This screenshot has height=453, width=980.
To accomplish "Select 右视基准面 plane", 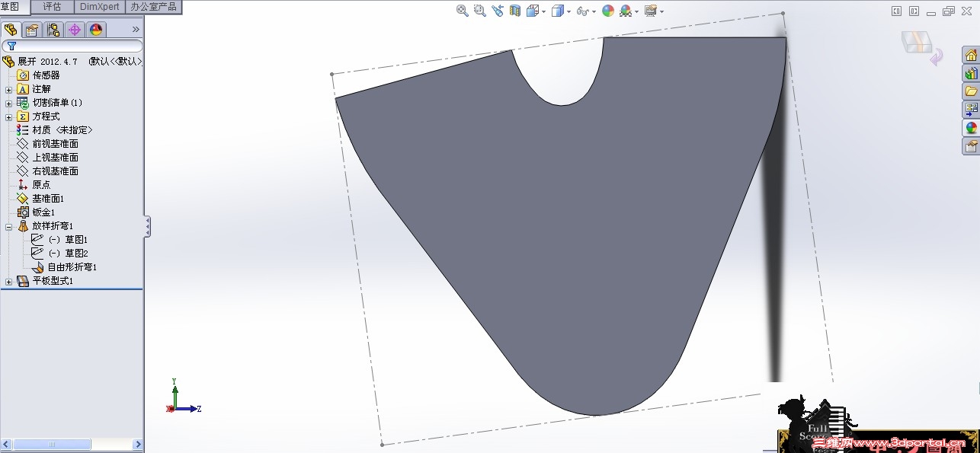I will (55, 171).
